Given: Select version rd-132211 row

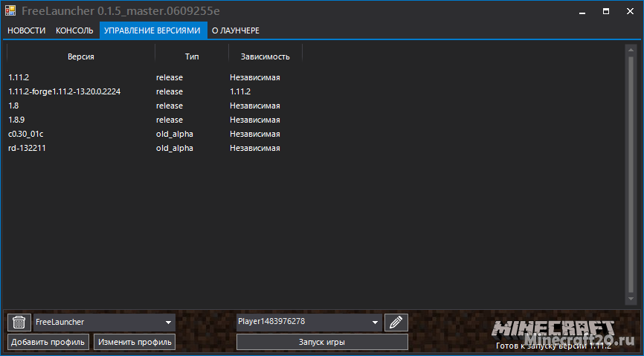Looking at the screenshot, I should click(x=155, y=148).
